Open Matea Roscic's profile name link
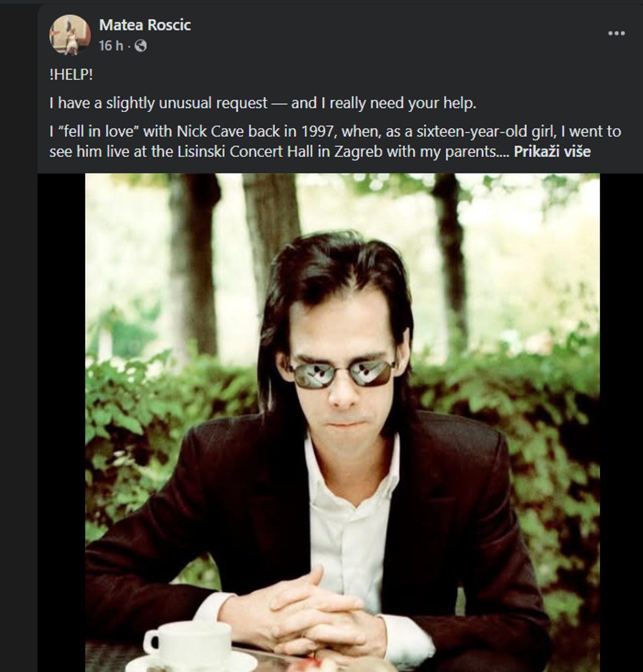Viewport: 643px width, 672px height. 145,25
